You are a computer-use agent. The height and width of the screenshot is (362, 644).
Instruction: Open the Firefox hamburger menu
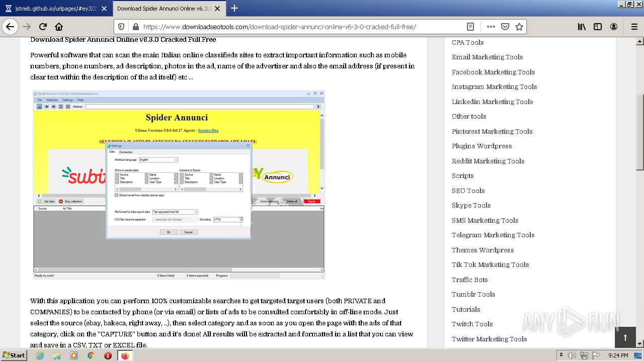click(x=634, y=27)
